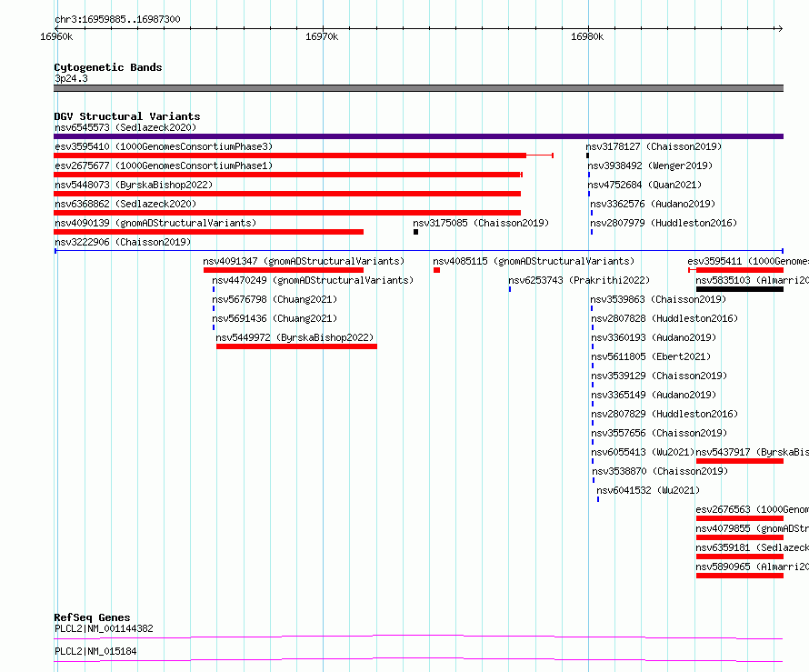Open nsv5437917 ByrskaBishop variant
This screenshot has width=809, height=672.
coord(753,452)
